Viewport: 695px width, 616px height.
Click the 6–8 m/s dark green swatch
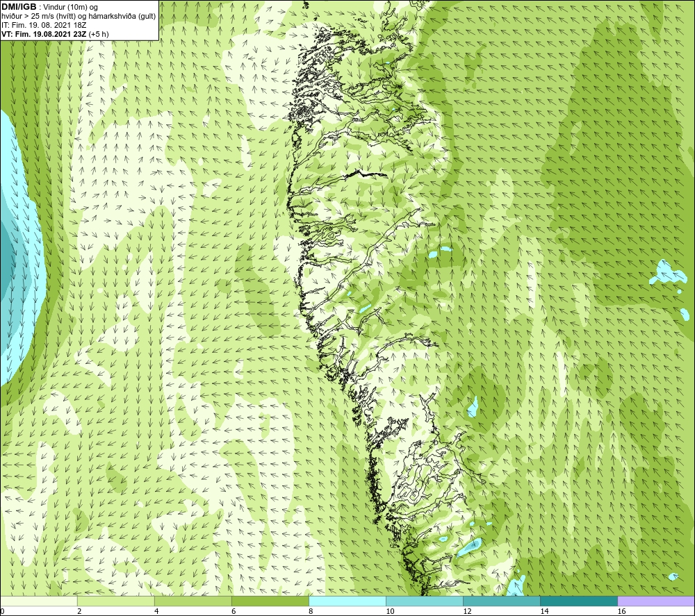pos(270,601)
